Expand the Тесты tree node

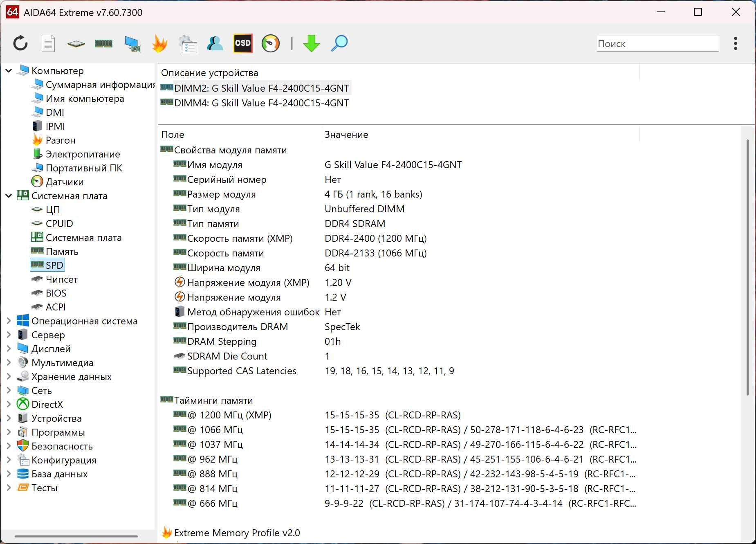coord(9,488)
